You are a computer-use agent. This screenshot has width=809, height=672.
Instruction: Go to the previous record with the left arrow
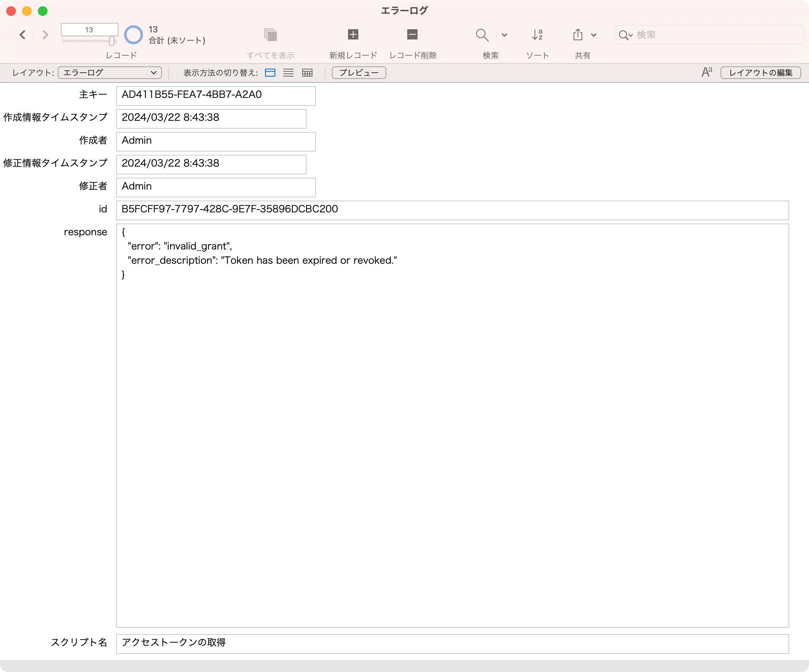click(23, 35)
